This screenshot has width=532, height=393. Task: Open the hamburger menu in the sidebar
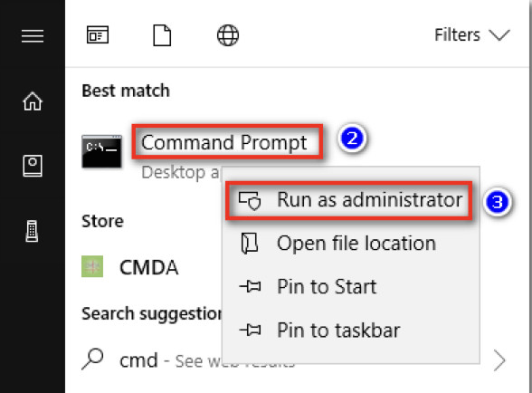(x=33, y=35)
